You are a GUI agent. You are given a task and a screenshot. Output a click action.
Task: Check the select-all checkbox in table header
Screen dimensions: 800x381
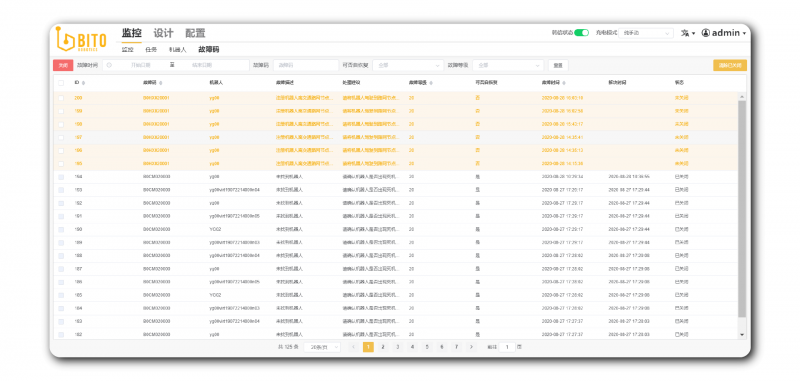pyautogui.click(x=61, y=83)
